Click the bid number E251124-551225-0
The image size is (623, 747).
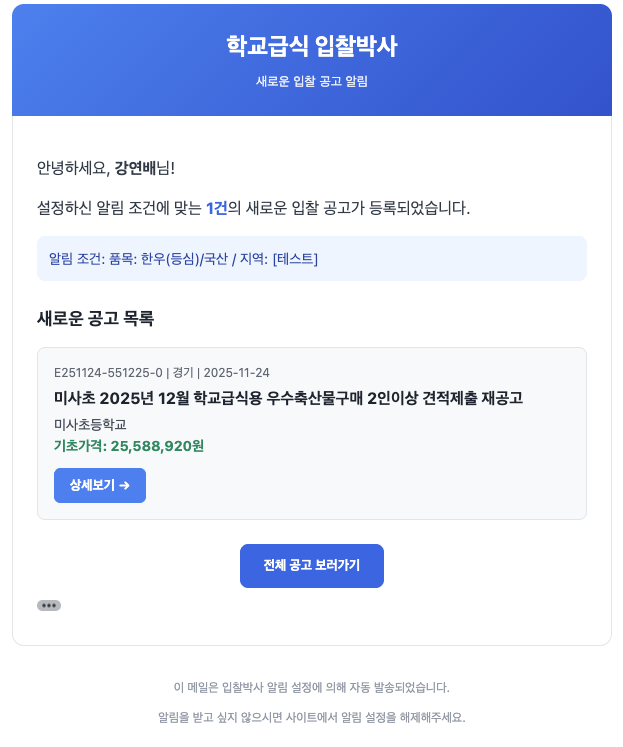(x=108, y=373)
